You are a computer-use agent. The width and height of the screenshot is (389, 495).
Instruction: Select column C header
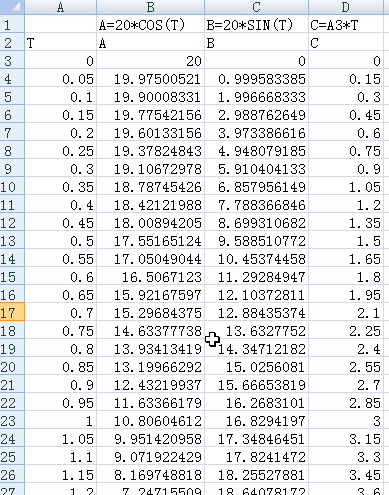pyautogui.click(x=256, y=7)
